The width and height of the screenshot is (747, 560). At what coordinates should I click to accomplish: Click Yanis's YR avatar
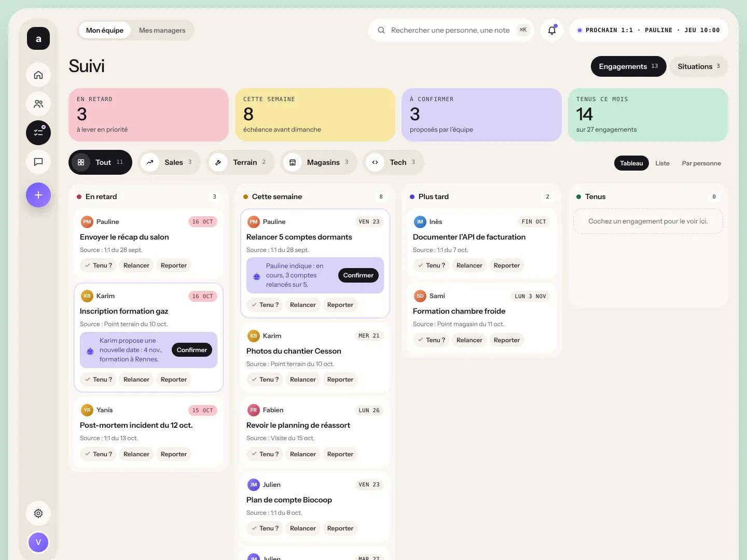click(87, 410)
